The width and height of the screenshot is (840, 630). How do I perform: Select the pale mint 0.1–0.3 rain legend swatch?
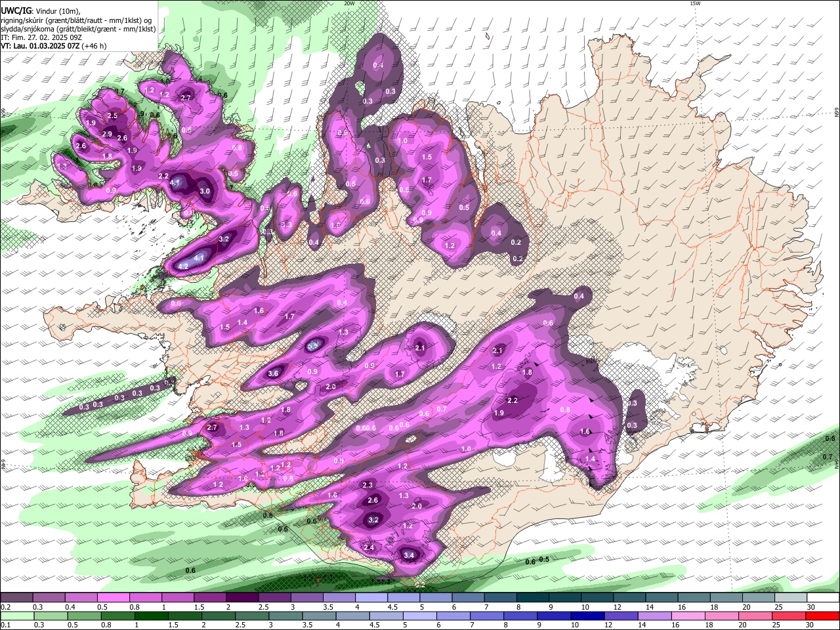point(16,616)
